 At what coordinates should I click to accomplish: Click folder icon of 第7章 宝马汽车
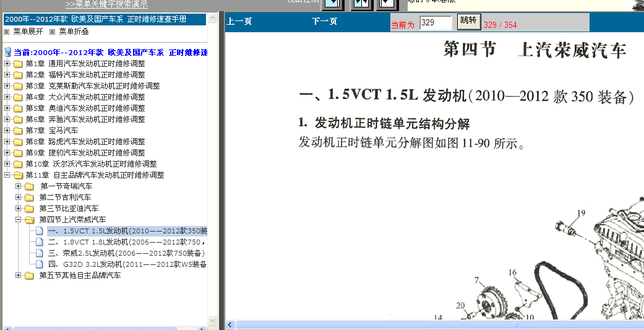point(18,131)
